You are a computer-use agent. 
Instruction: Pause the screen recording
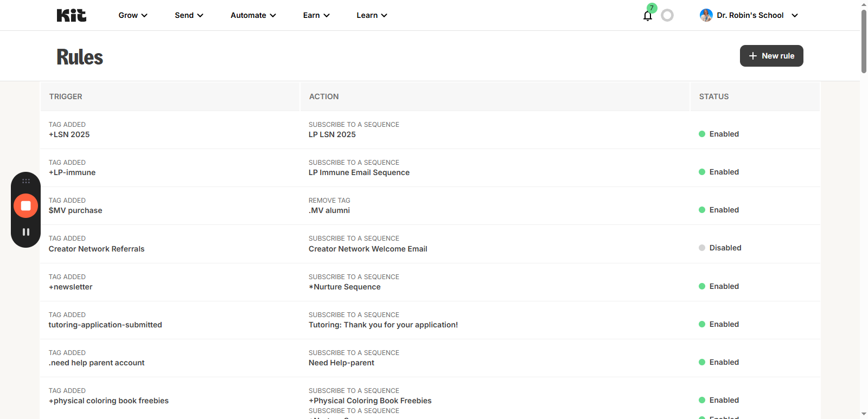click(25, 232)
